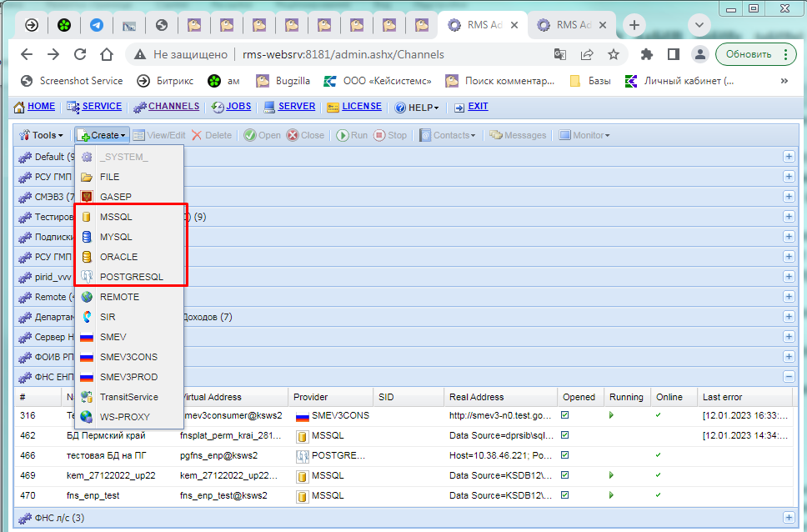Collapse the ФНС ЕНП group with the minus button
This screenshot has width=807, height=532.
(x=789, y=377)
